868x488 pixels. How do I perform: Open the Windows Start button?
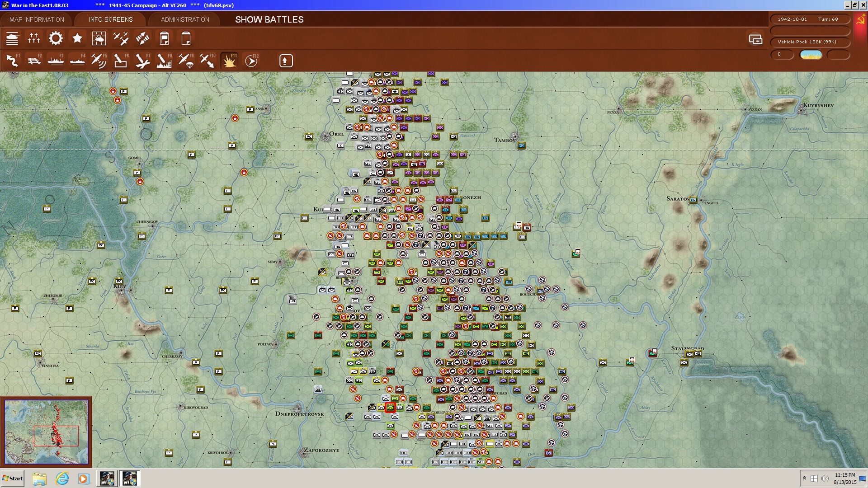point(13,479)
